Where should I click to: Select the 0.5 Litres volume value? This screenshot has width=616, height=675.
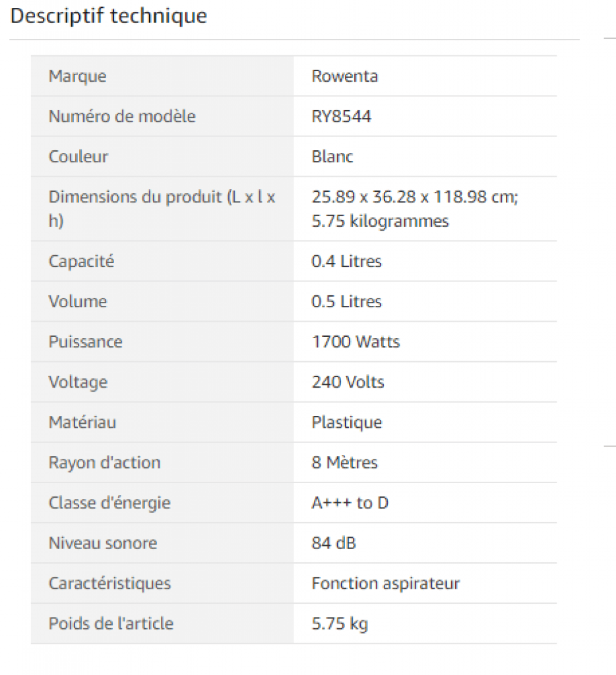[346, 301]
